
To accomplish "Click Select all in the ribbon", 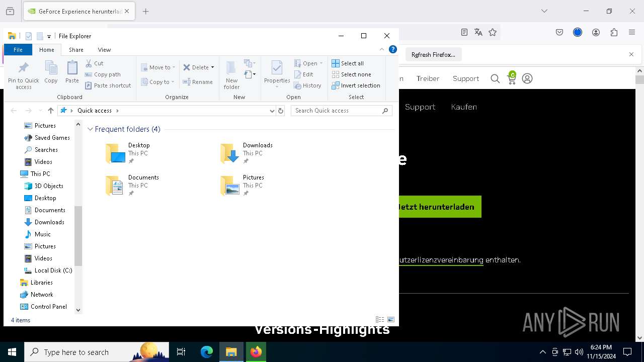I will [348, 63].
